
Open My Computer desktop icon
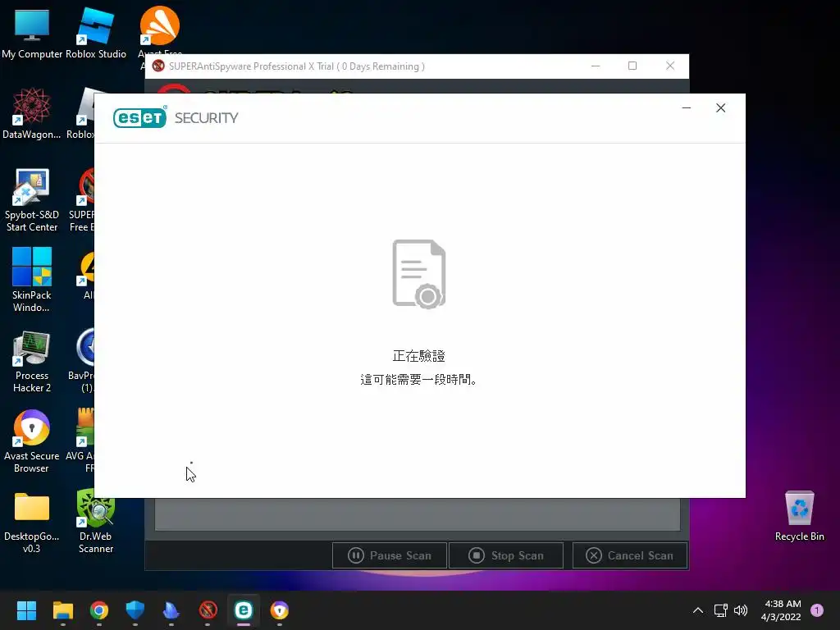32,33
